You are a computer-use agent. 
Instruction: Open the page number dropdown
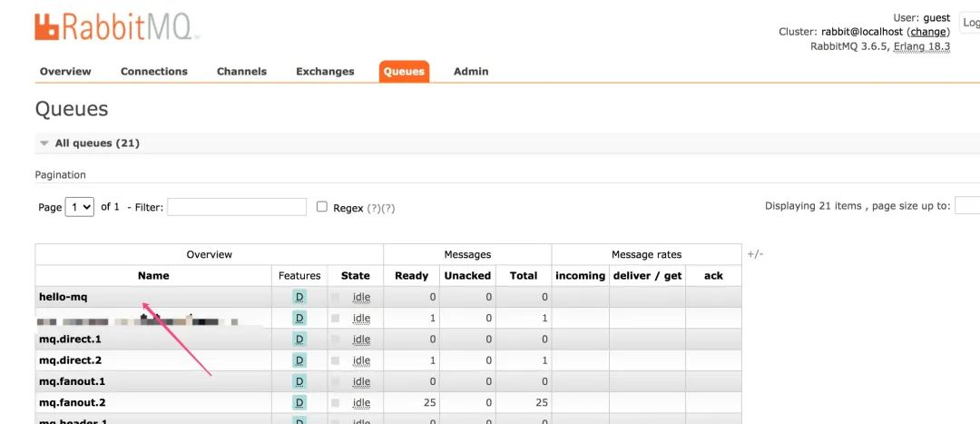[x=80, y=207]
